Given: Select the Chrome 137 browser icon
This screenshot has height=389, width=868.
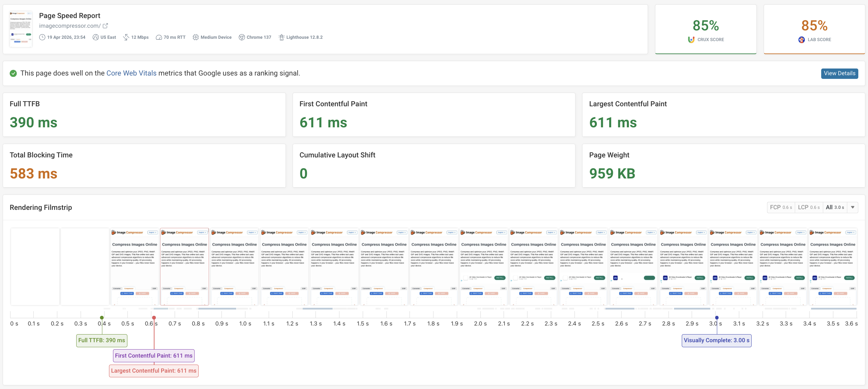Looking at the screenshot, I should point(242,37).
